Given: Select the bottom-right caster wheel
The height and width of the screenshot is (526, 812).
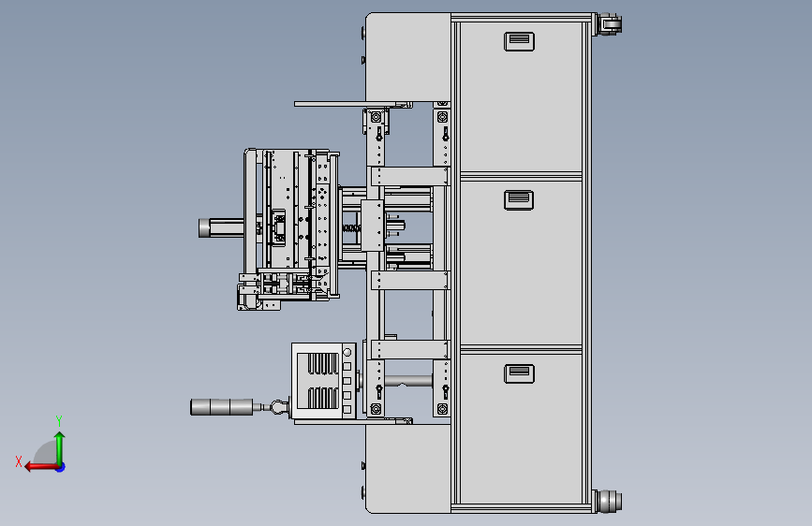Looking at the screenshot, I should (x=608, y=501).
